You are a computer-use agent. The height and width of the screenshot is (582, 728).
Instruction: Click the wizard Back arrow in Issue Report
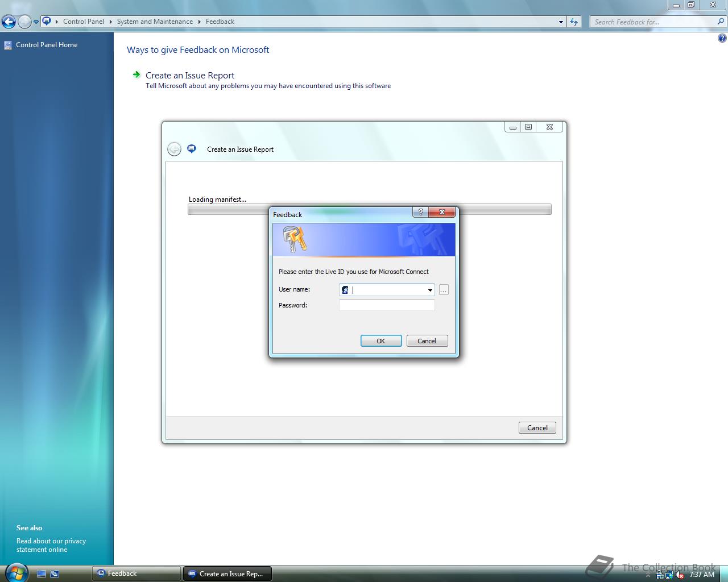[174, 149]
